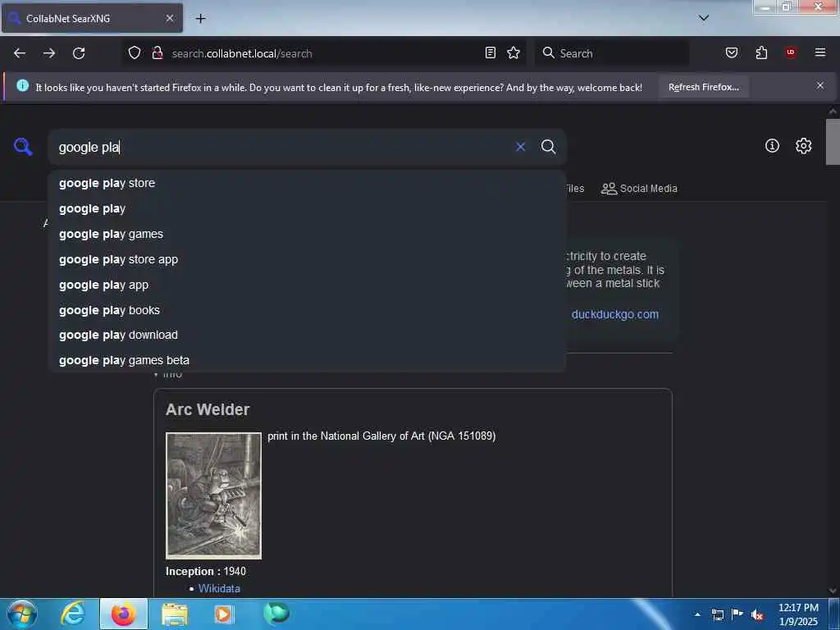
Task: Clear the search query with the X icon
Action: [520, 147]
